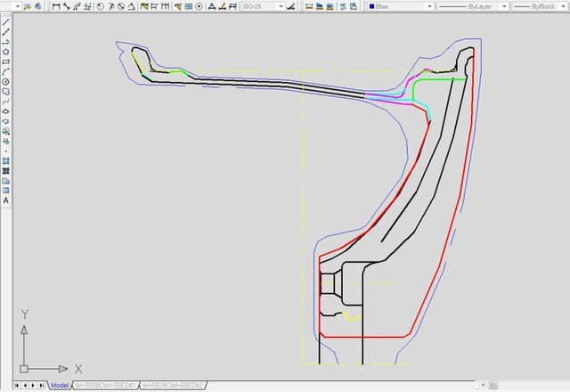
Task: Select the Polygon drawing tool
Action: pyautogui.click(x=5, y=52)
